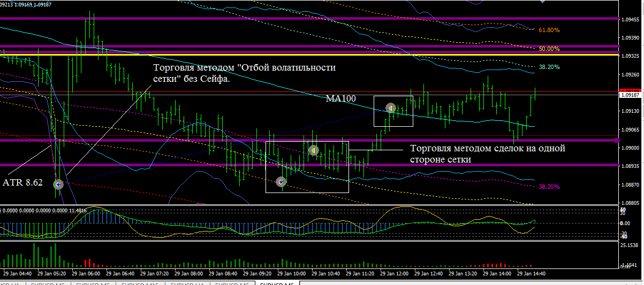The width and height of the screenshot is (644, 285).
Task: Select the yellow arrow marker in middle of white box
Action: pos(314,151)
